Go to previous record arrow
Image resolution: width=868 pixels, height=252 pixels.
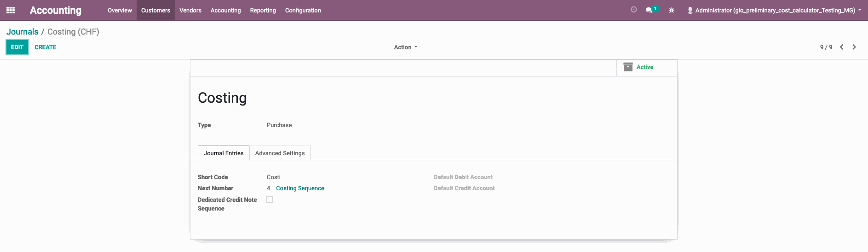(841, 47)
